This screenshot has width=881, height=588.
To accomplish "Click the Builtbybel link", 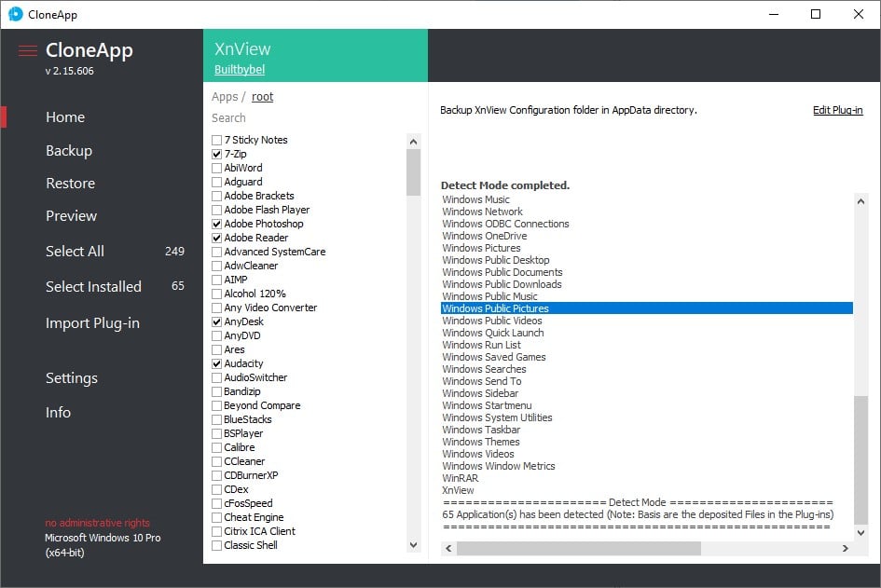I will (x=241, y=70).
